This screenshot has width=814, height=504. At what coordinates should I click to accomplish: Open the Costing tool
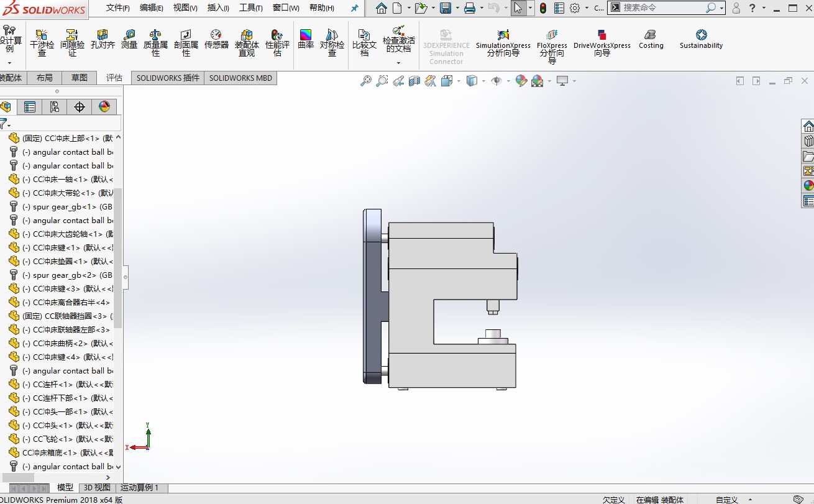[651, 39]
